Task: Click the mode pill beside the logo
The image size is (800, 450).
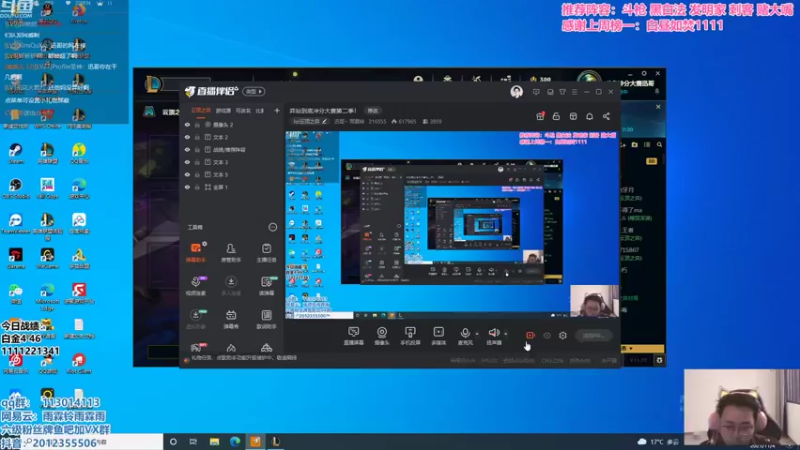Action: click(254, 92)
